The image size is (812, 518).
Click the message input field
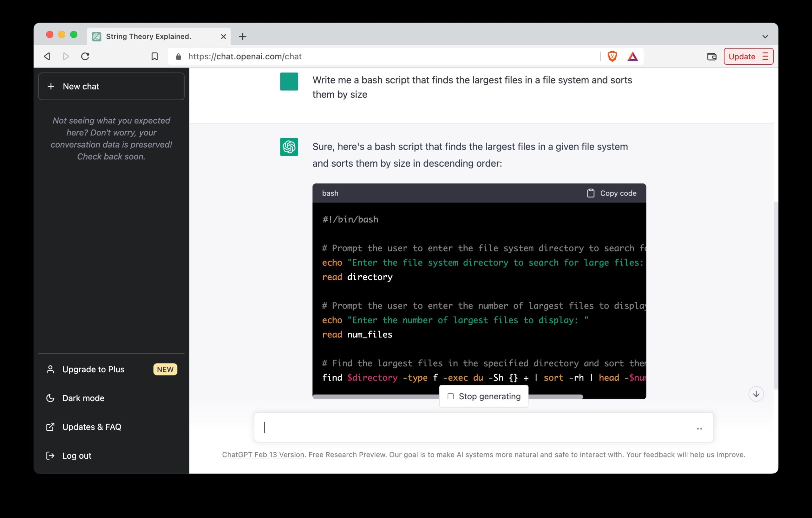(472, 428)
